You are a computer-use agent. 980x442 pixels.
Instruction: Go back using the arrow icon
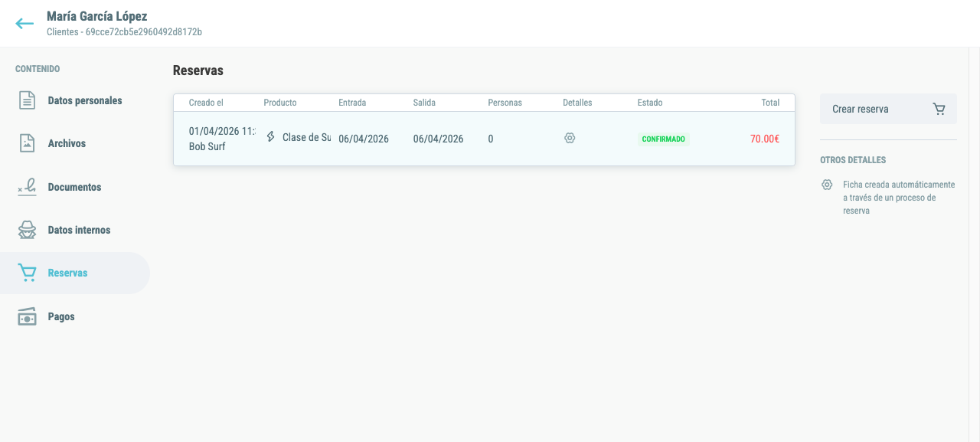(24, 24)
